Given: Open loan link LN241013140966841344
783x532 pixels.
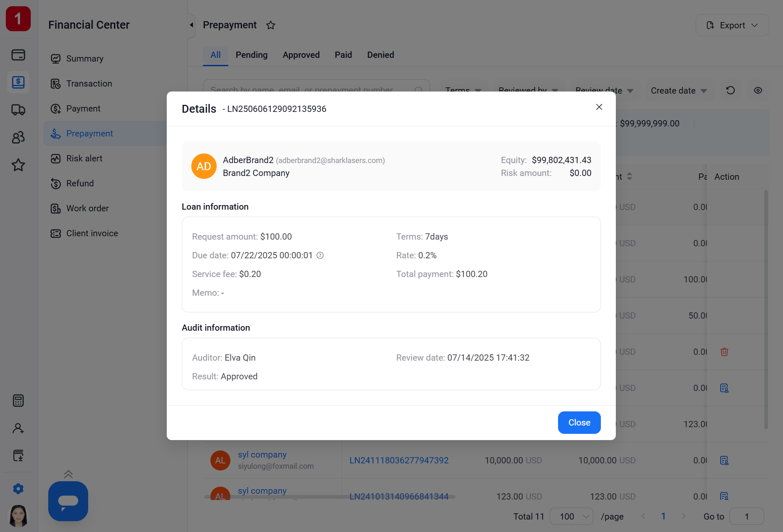Looking at the screenshot, I should coord(399,496).
